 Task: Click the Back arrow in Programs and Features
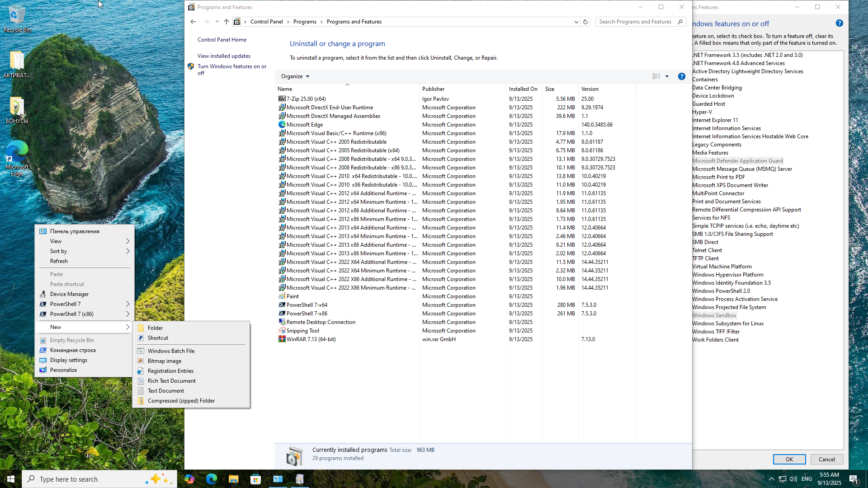[x=193, y=22]
